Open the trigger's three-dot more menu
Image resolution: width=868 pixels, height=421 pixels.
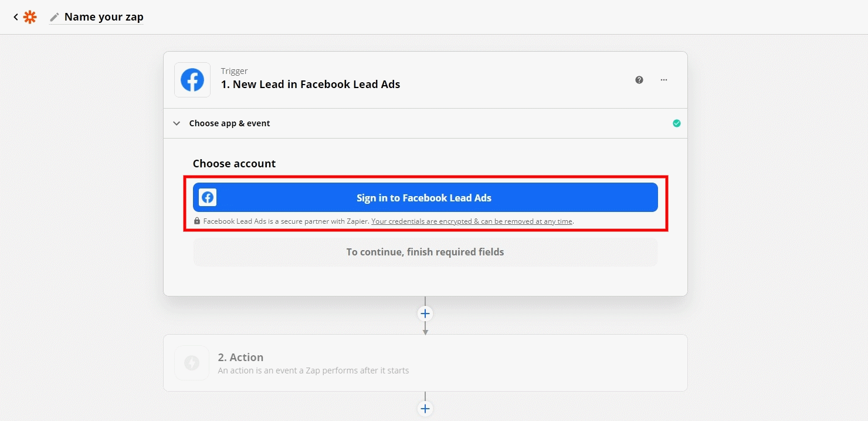pos(664,80)
